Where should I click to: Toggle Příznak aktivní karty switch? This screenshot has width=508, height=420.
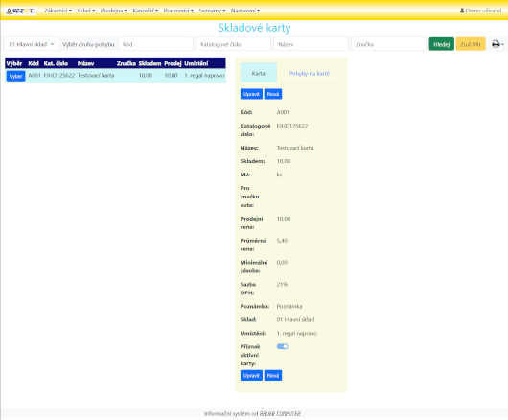point(282,346)
